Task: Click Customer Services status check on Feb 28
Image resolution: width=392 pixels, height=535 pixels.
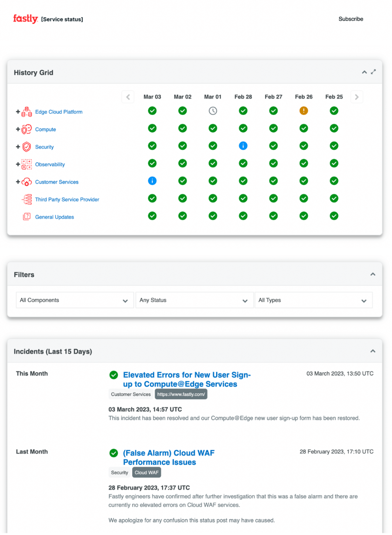Action: pos(243,181)
